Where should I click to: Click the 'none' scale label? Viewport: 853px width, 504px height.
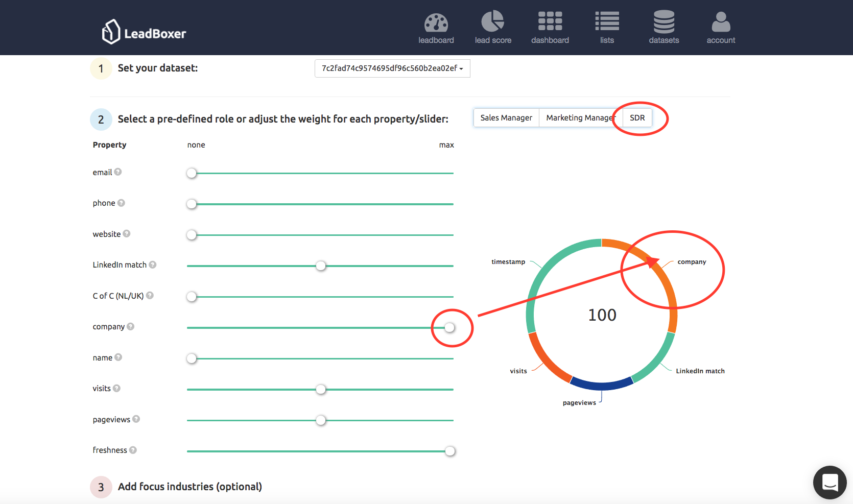point(196,145)
